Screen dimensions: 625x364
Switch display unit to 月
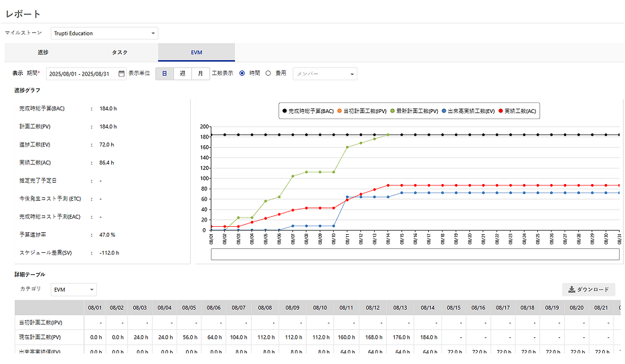(x=200, y=74)
